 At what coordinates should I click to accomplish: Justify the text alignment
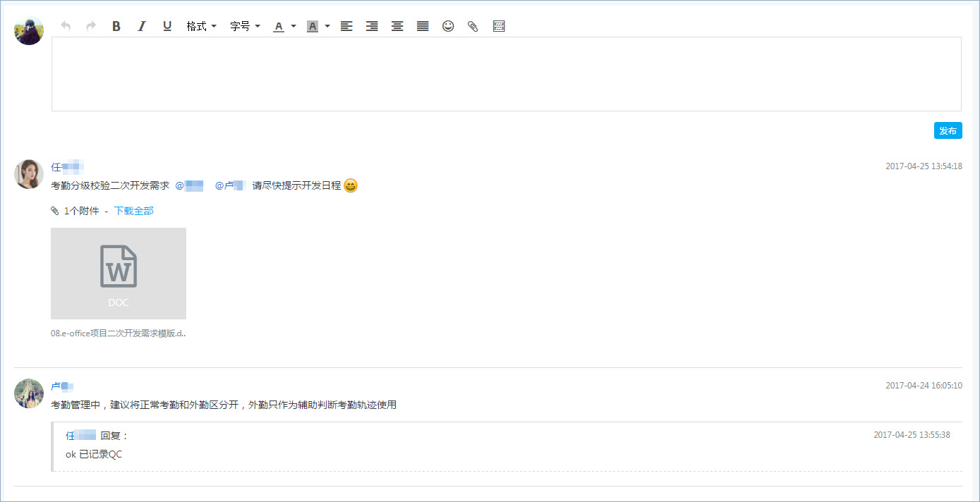tap(423, 26)
